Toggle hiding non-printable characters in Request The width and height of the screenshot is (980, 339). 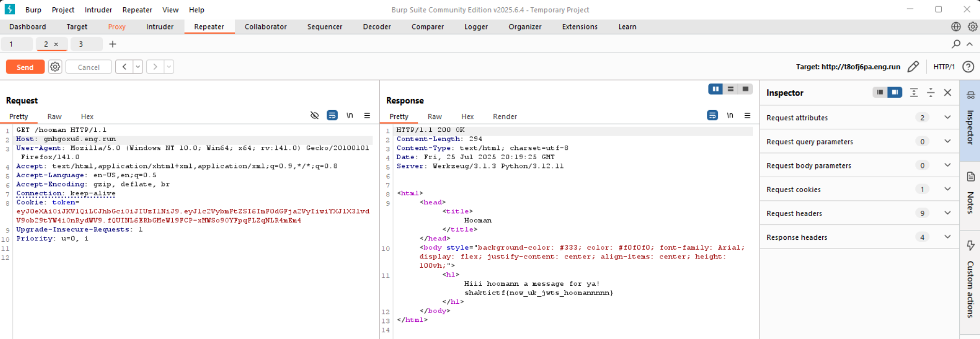[x=314, y=115]
